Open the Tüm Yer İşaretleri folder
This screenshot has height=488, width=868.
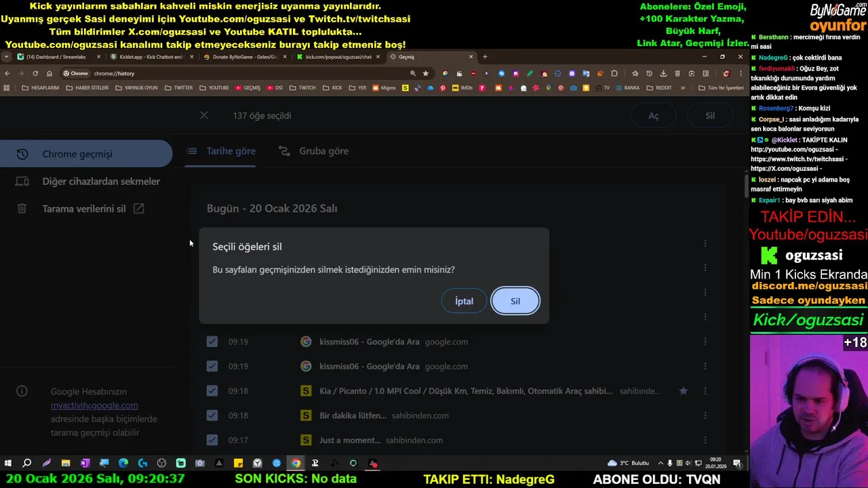(x=721, y=87)
